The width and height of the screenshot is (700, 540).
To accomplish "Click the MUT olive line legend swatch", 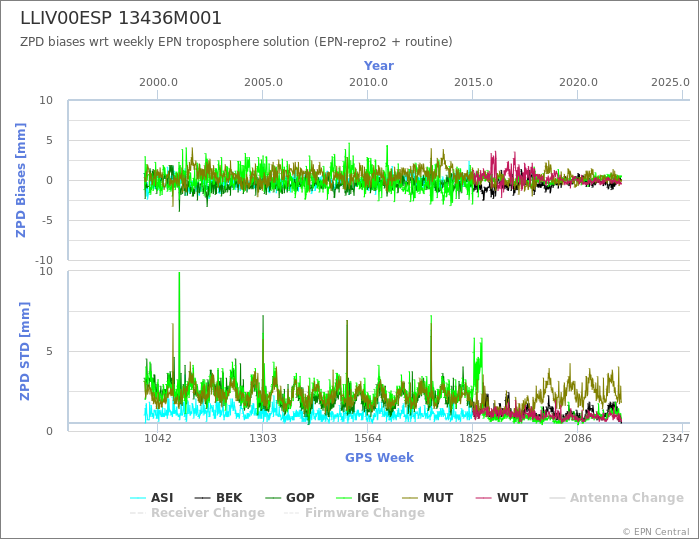I will 409,498.
